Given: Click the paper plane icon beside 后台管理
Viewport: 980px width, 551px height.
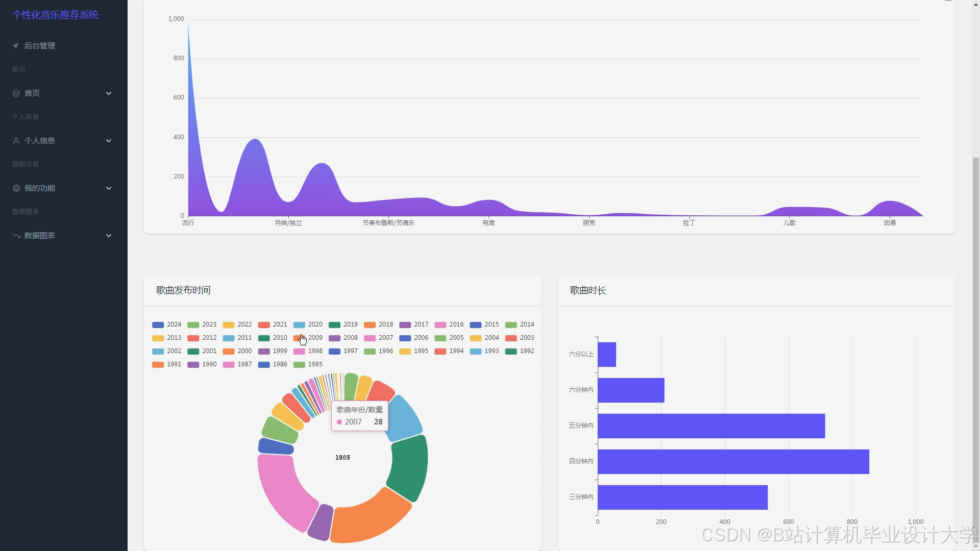Looking at the screenshot, I should click(x=16, y=46).
